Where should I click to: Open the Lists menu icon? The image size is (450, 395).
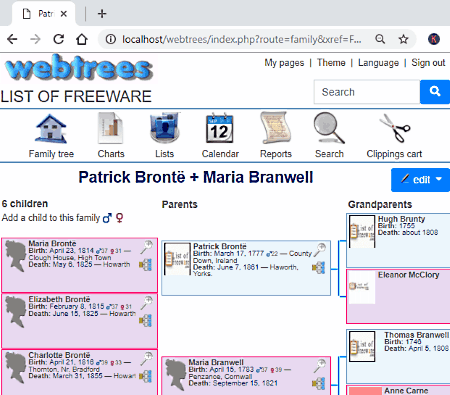[164, 129]
